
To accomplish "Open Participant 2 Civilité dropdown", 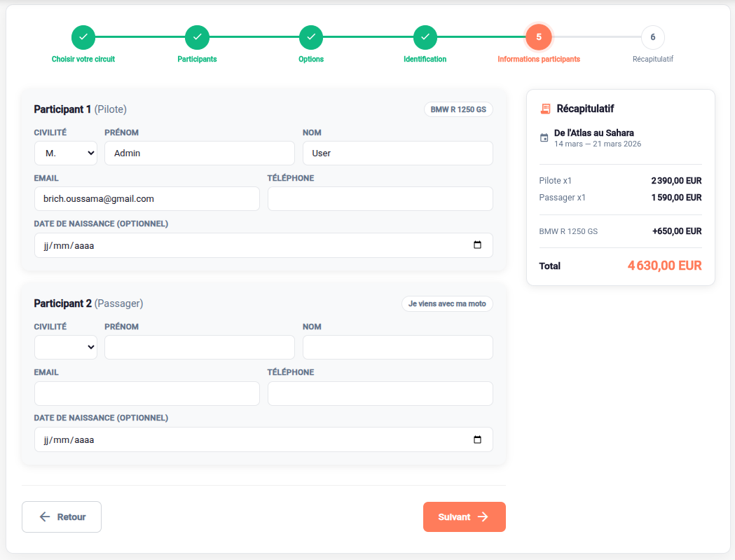I will pos(66,347).
